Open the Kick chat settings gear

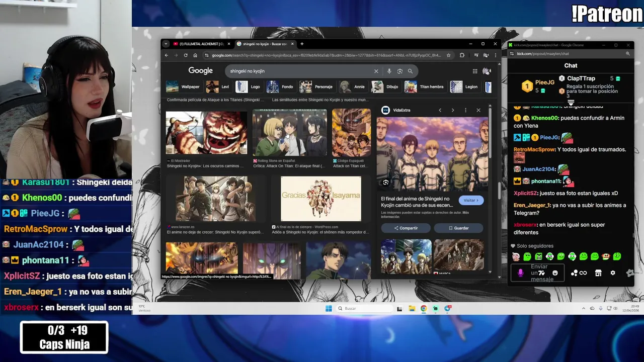613,273
